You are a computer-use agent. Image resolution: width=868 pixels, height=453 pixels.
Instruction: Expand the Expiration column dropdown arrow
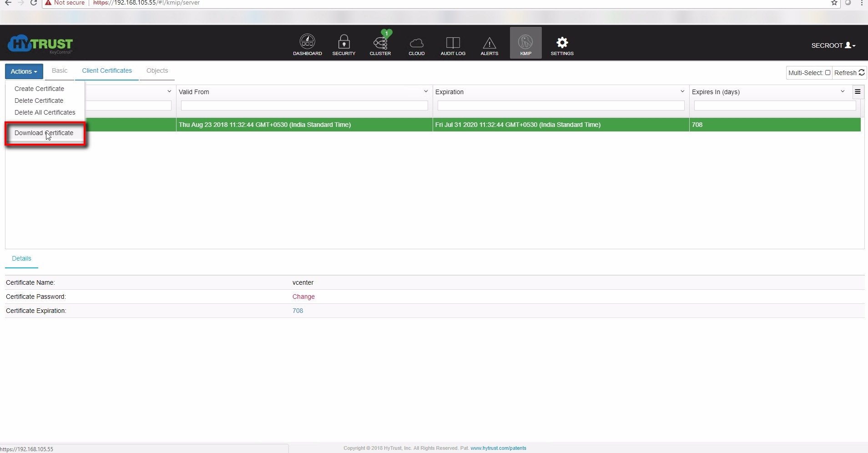pyautogui.click(x=682, y=91)
